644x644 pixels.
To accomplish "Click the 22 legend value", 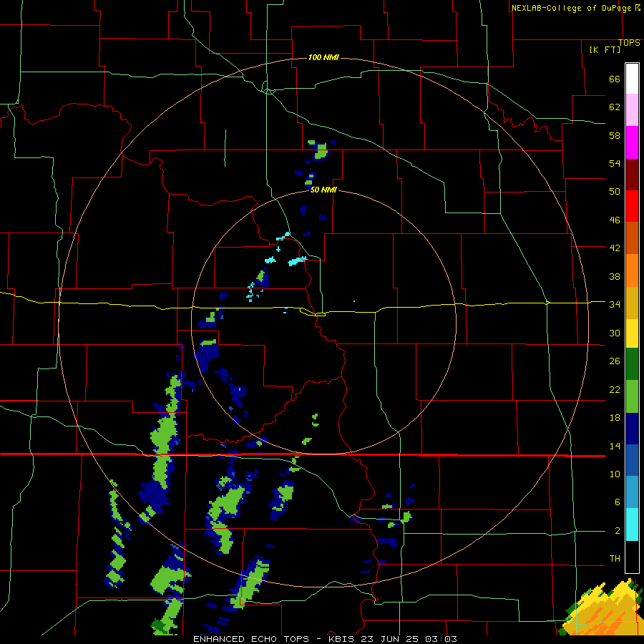I will pos(615,389).
